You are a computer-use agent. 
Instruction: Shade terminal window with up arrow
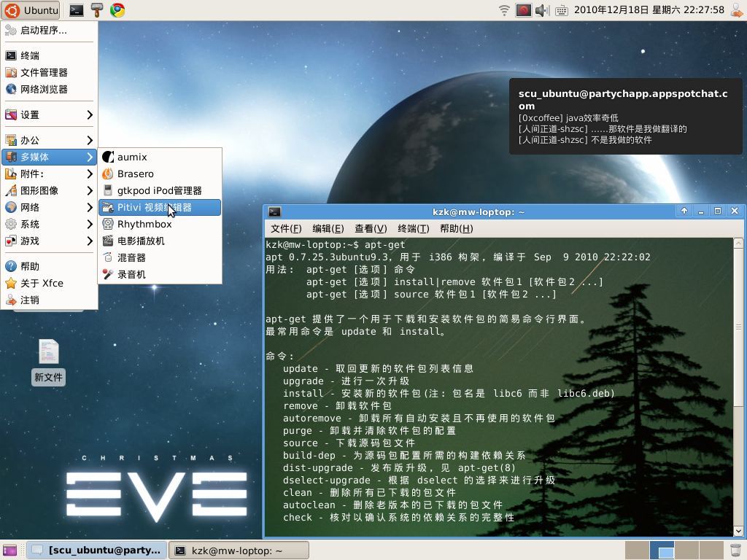pyautogui.click(x=684, y=211)
